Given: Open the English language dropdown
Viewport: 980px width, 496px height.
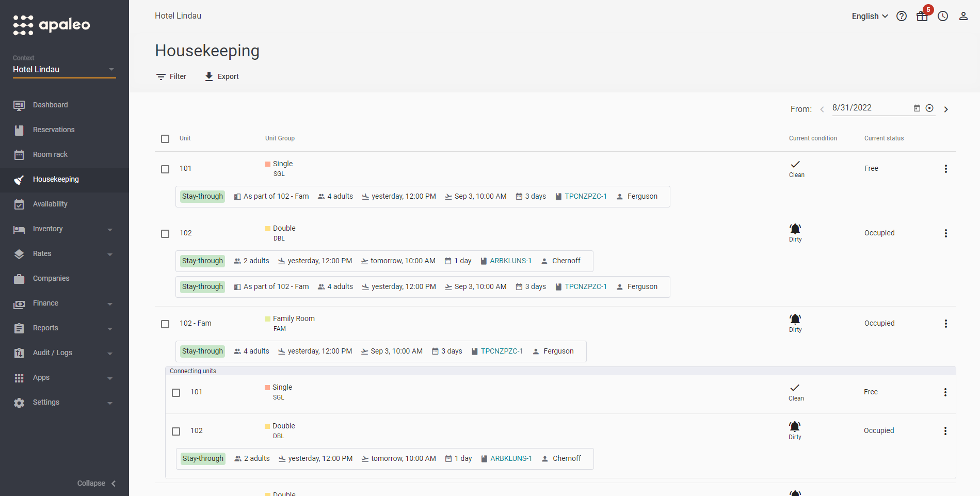Looking at the screenshot, I should 869,16.
